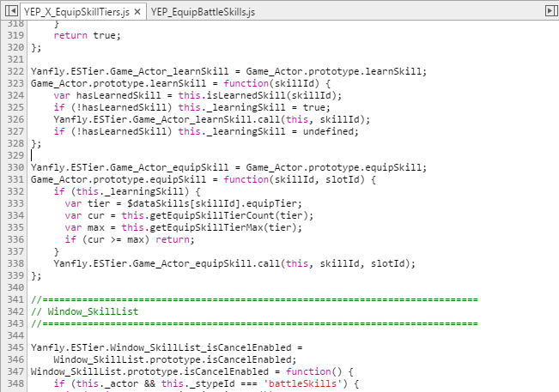Click 'undefined' on line 327
The height and width of the screenshot is (392, 559).
point(328,131)
